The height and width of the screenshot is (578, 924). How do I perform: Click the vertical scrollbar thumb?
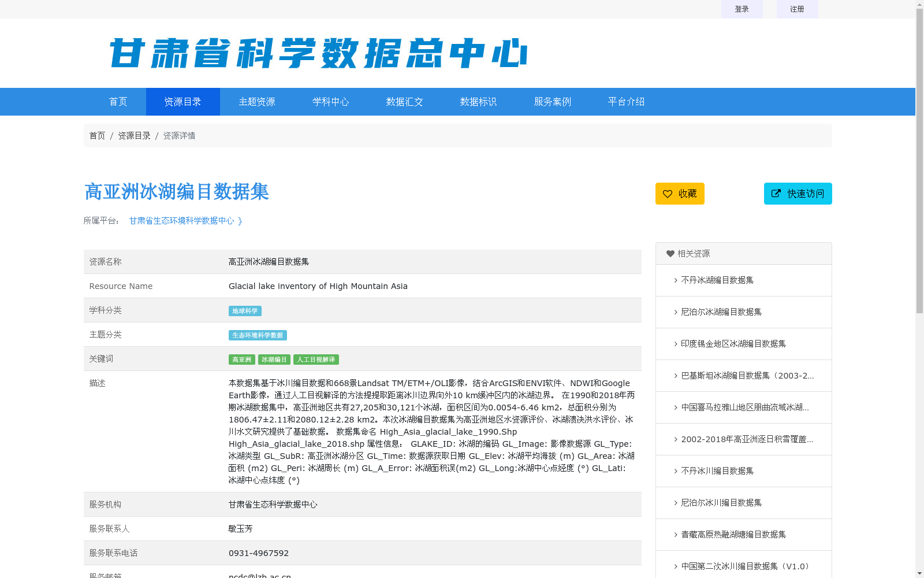[919, 162]
